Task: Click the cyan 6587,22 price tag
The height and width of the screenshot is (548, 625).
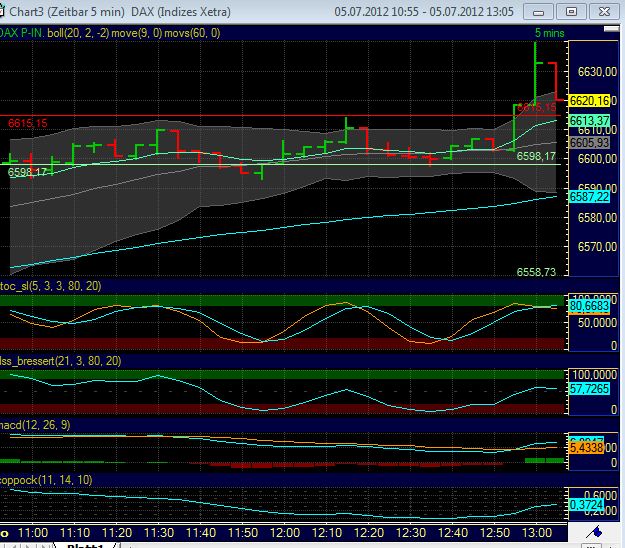Action: 589,196
